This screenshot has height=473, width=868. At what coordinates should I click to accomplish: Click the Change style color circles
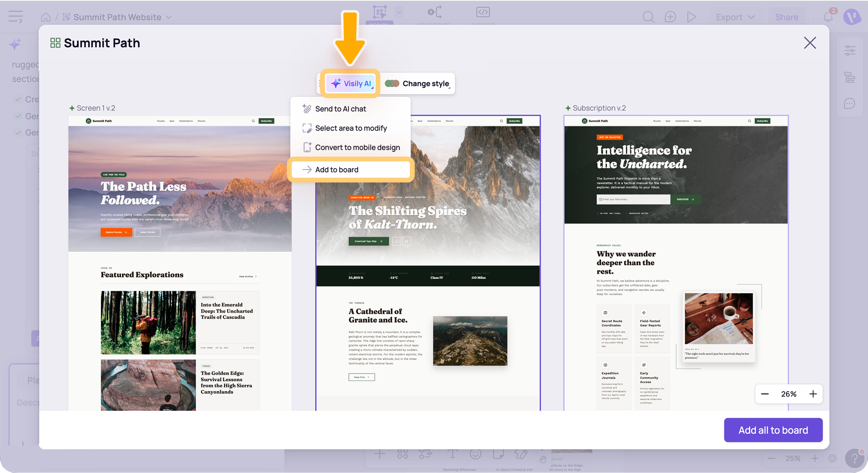pos(392,84)
